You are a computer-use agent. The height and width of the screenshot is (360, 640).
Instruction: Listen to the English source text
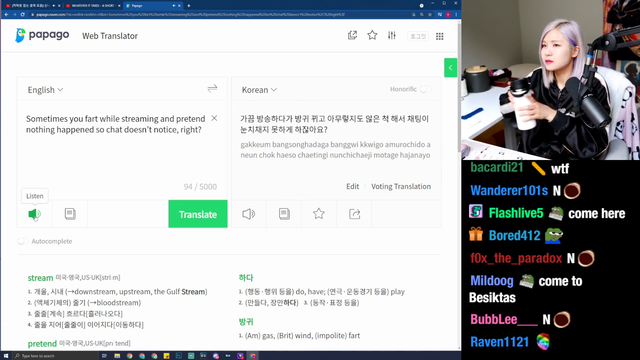pos(34,214)
